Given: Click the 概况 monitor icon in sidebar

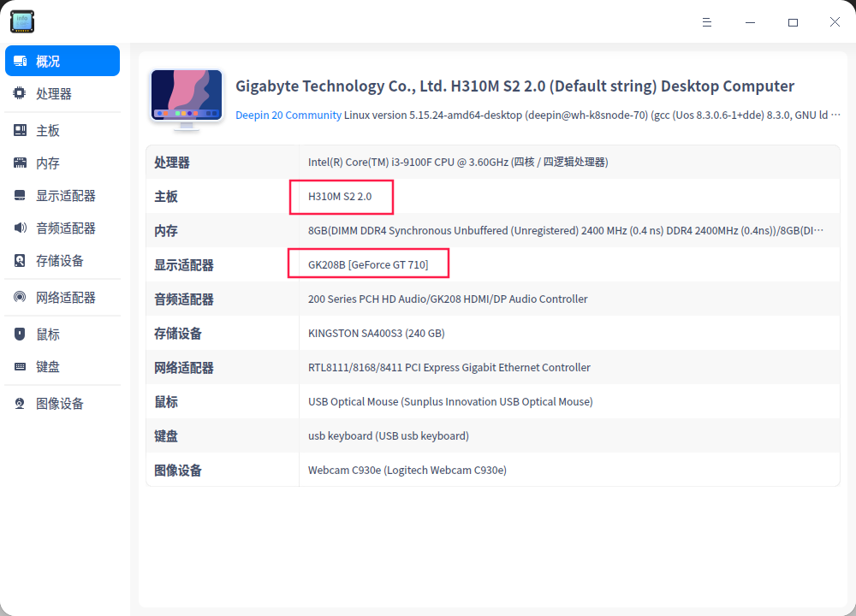Looking at the screenshot, I should click(x=21, y=61).
